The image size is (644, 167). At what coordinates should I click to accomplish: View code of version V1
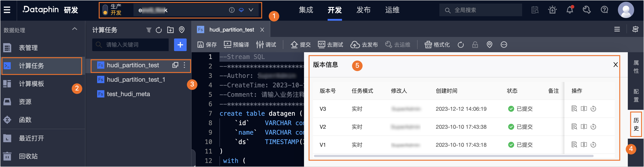coord(574,145)
